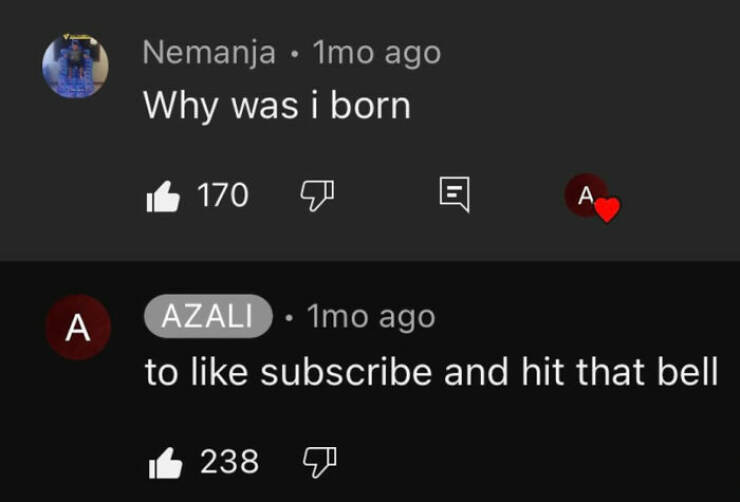Screen dimensions: 740x502
Task: Click the 238 like count
Action: coord(230,462)
